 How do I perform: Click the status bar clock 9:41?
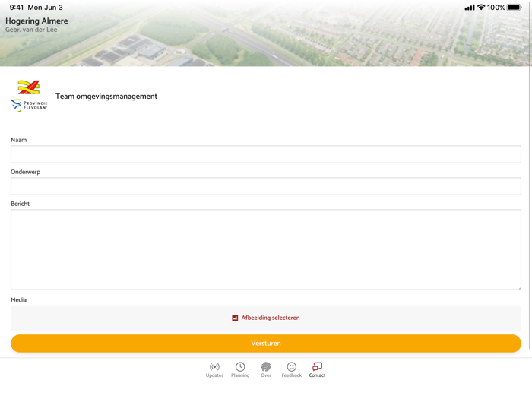click(17, 8)
